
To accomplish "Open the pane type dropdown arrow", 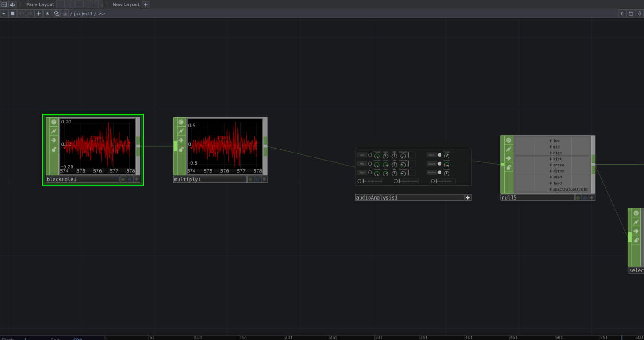I will click(x=4, y=13).
